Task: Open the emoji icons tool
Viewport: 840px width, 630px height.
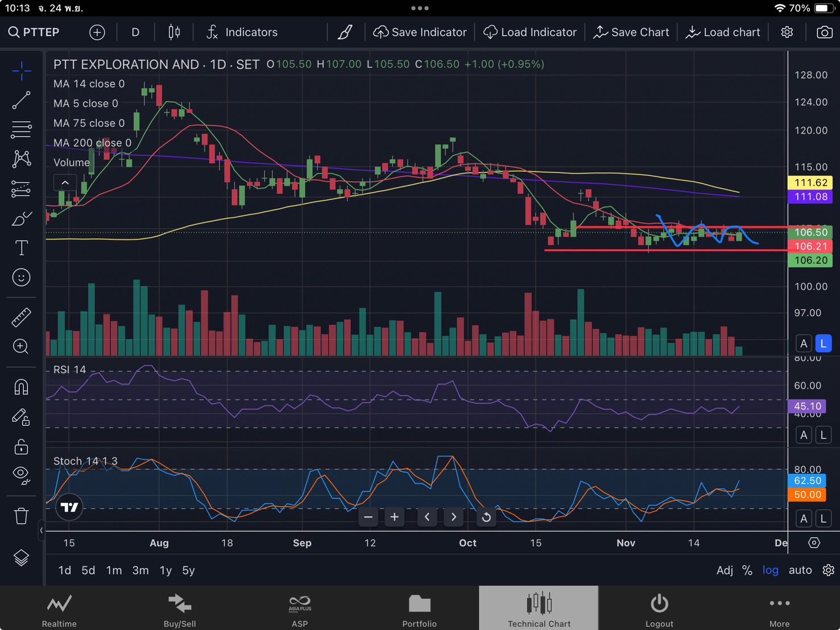Action: 22,277
